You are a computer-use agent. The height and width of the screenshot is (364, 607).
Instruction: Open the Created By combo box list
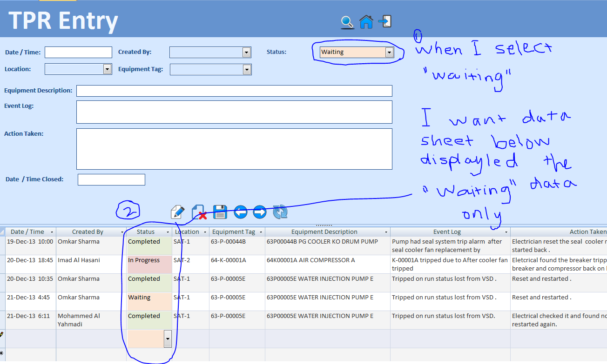point(247,52)
